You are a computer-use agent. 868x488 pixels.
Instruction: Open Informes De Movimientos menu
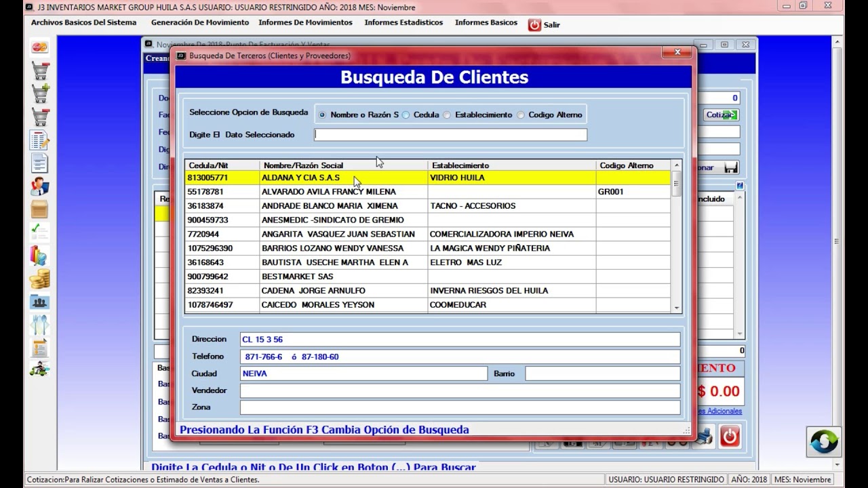click(305, 22)
